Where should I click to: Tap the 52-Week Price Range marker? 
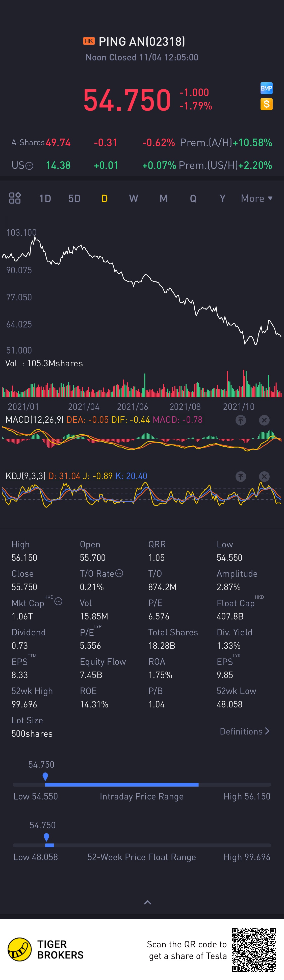click(46, 837)
